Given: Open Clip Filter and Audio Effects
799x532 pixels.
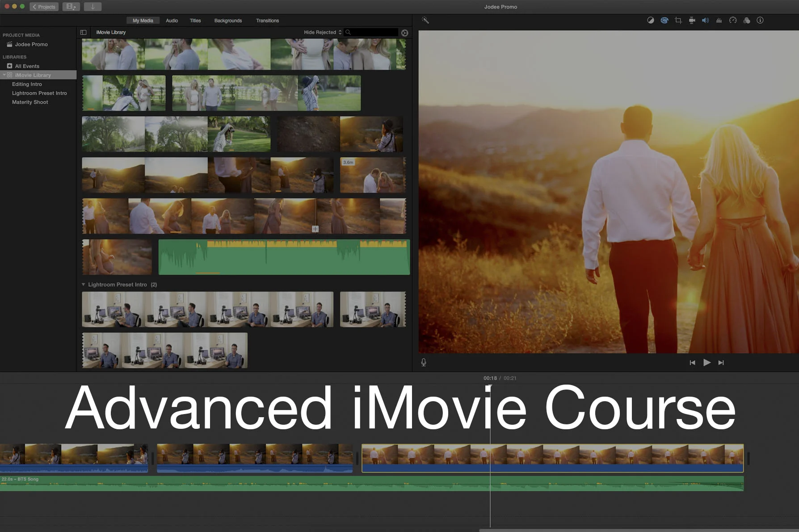Looking at the screenshot, I should coord(746,20).
